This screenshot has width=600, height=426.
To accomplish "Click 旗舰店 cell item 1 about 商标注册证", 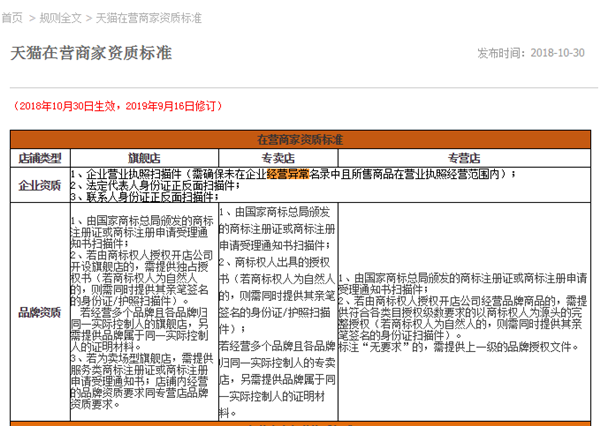I will [142, 232].
